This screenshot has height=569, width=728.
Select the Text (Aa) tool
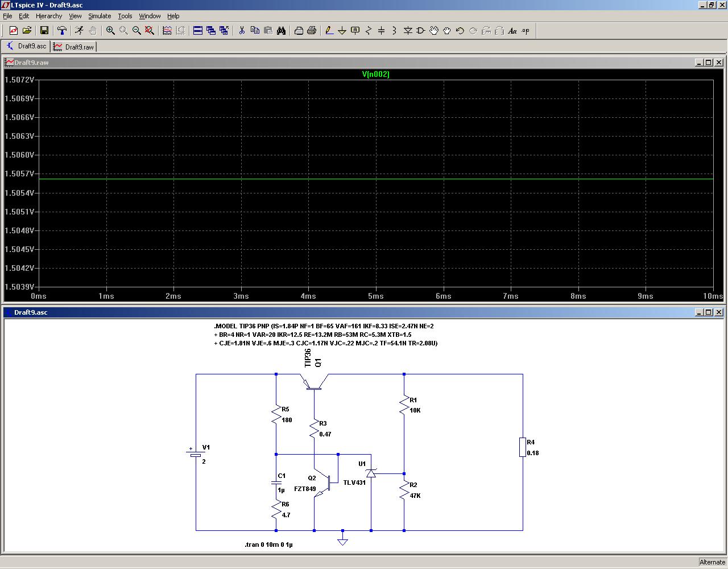point(512,31)
